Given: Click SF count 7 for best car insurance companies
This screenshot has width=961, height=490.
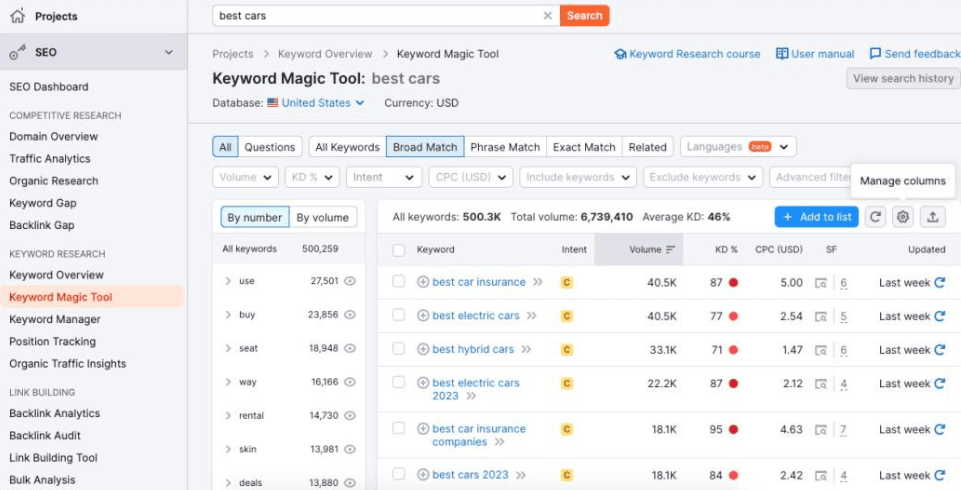Looking at the screenshot, I should point(843,430).
